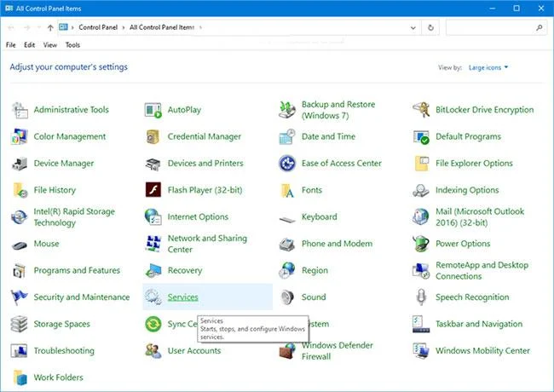Open the Services gear icon
The image size is (554, 392).
[x=153, y=297]
